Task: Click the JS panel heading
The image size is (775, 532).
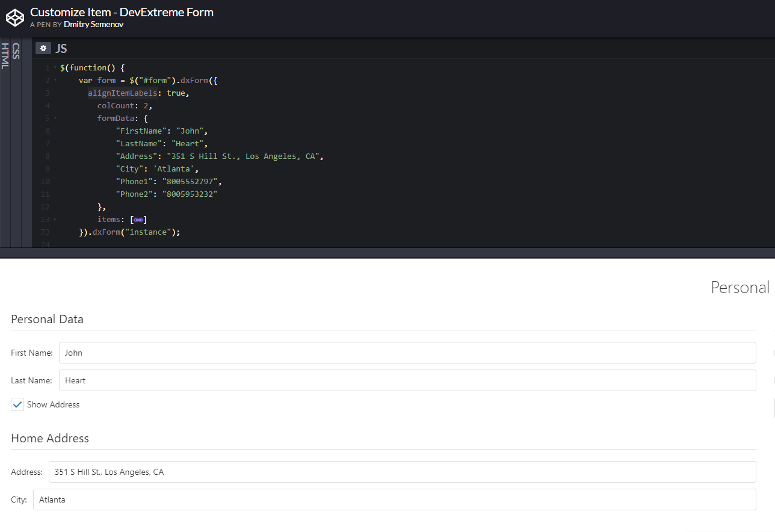Action: pos(61,48)
